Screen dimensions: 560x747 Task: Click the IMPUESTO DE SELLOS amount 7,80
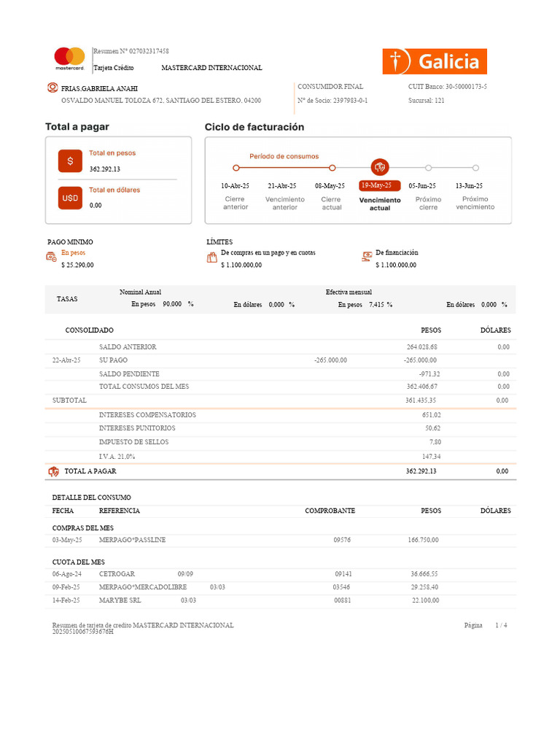435,442
